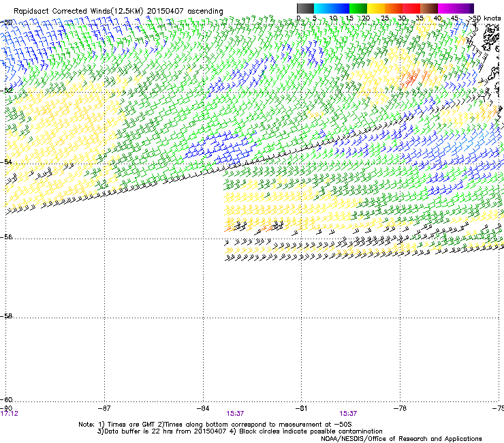Click the '-84' longitude axis label
The height and width of the screenshot is (443, 504).
pos(203,408)
